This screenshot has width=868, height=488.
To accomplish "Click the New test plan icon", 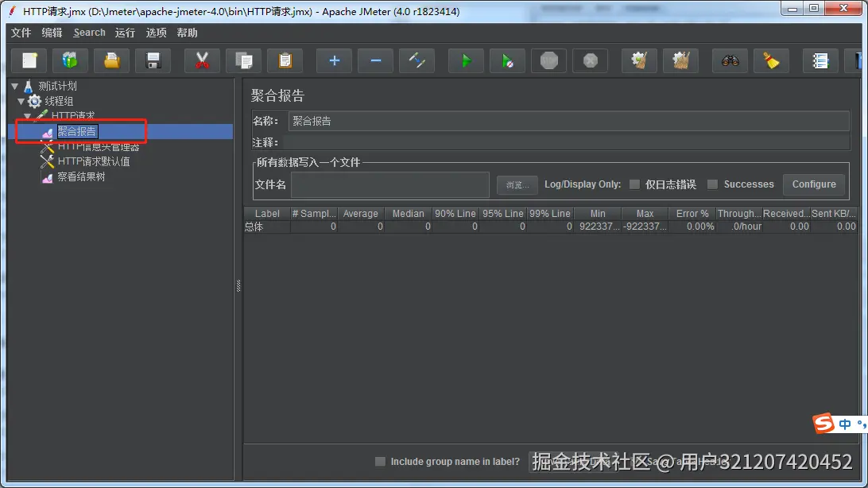I will (x=30, y=60).
